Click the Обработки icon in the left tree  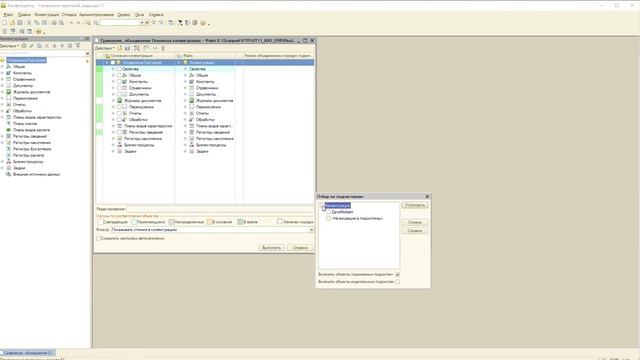click(x=9, y=111)
